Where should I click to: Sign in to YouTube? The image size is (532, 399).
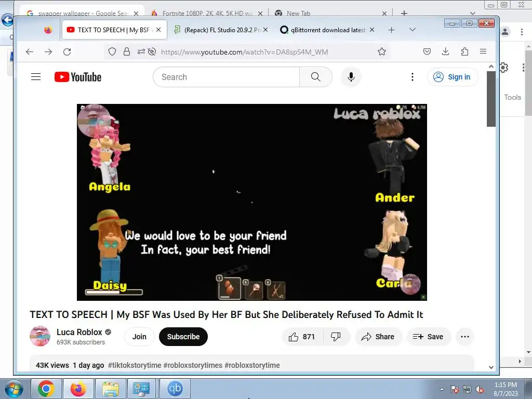[453, 77]
